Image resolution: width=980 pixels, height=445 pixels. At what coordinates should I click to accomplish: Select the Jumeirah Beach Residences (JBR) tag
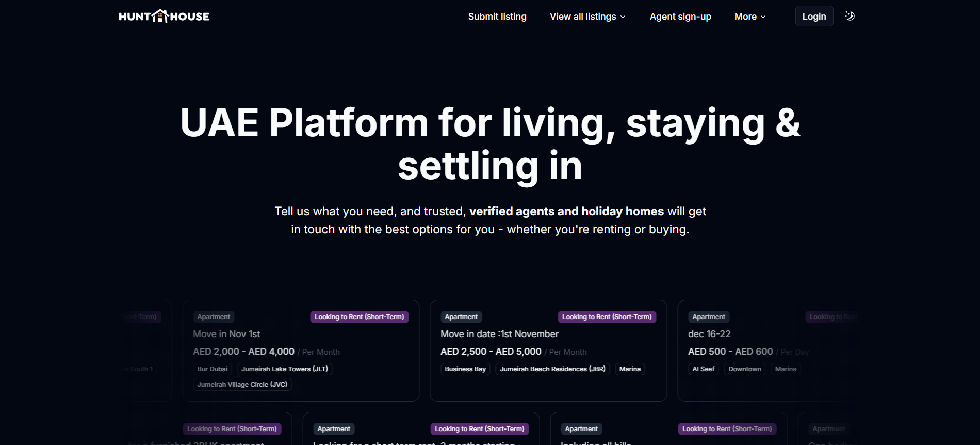click(x=552, y=369)
